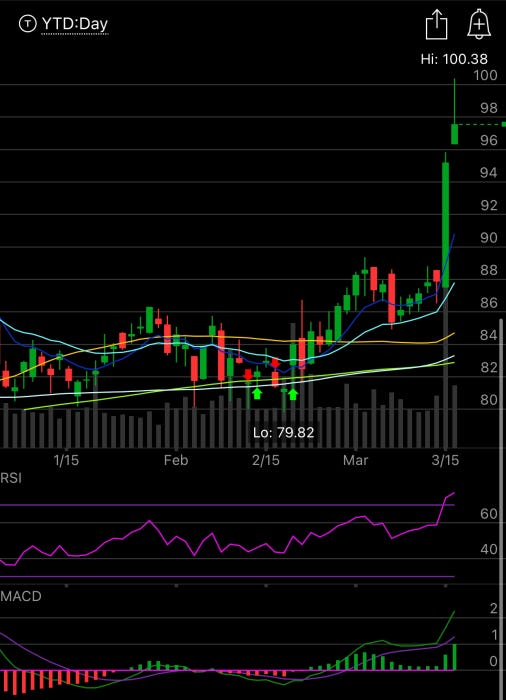506x700 pixels.
Task: Tap the left red diamond signal marker
Action: click(x=248, y=375)
